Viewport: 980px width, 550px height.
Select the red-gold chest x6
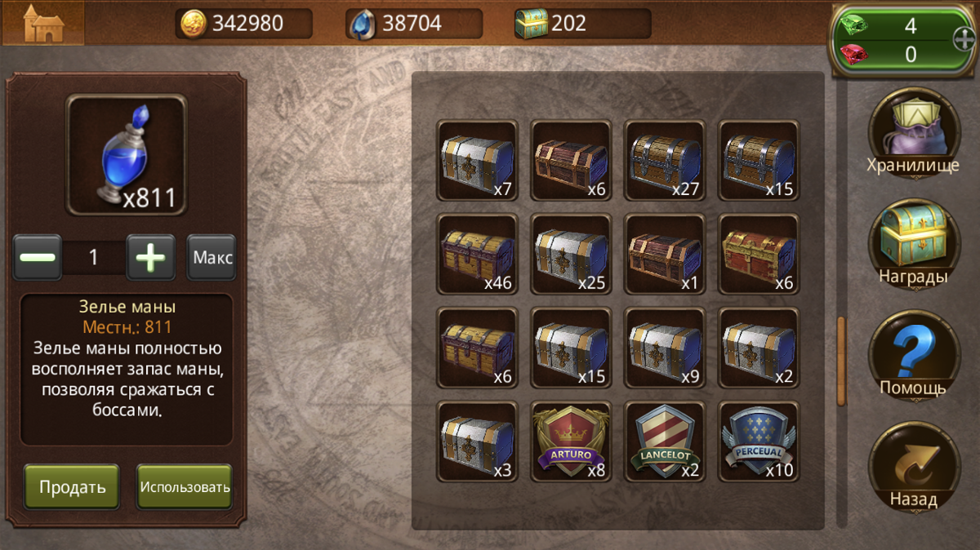(759, 254)
